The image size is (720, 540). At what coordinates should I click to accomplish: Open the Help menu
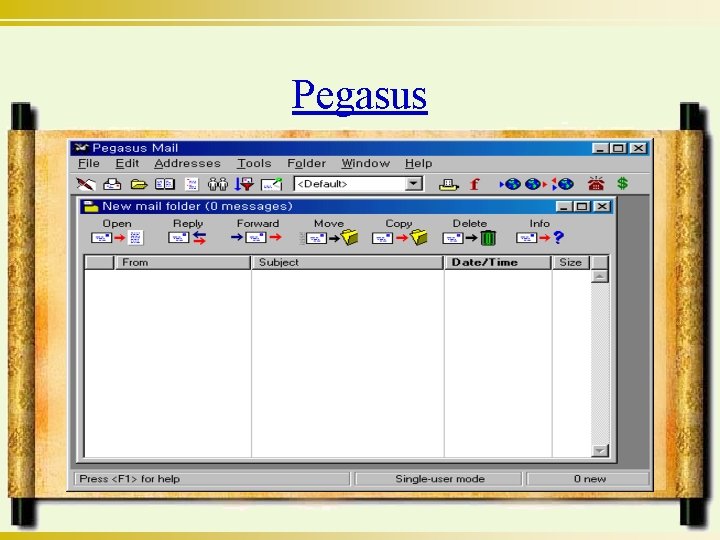click(418, 163)
